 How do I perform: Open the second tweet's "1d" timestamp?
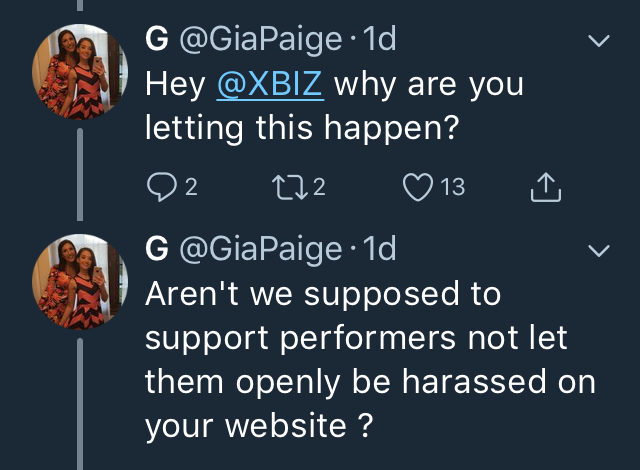coord(380,248)
